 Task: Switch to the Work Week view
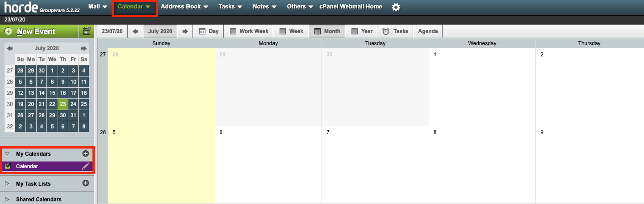pyautogui.click(x=249, y=31)
